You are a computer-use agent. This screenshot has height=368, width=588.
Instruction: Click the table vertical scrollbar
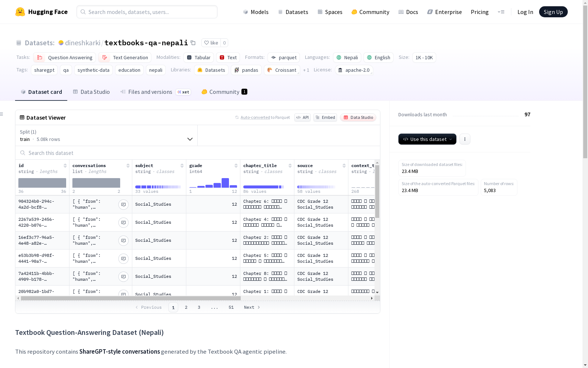377,191
